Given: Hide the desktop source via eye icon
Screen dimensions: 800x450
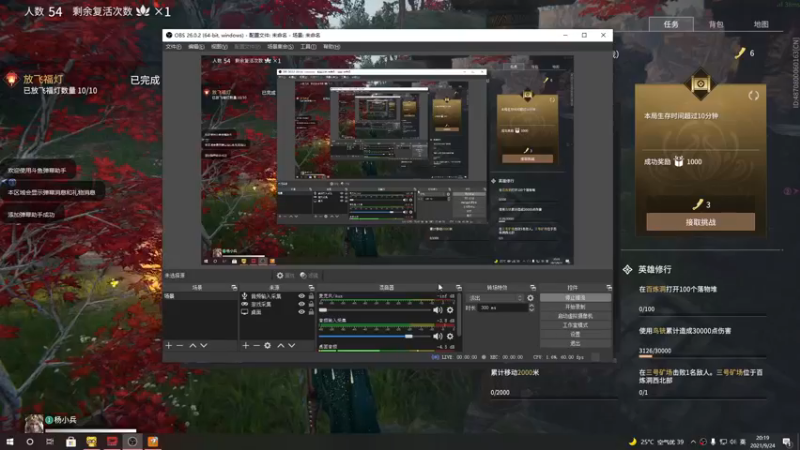Looking at the screenshot, I should click(x=302, y=312).
